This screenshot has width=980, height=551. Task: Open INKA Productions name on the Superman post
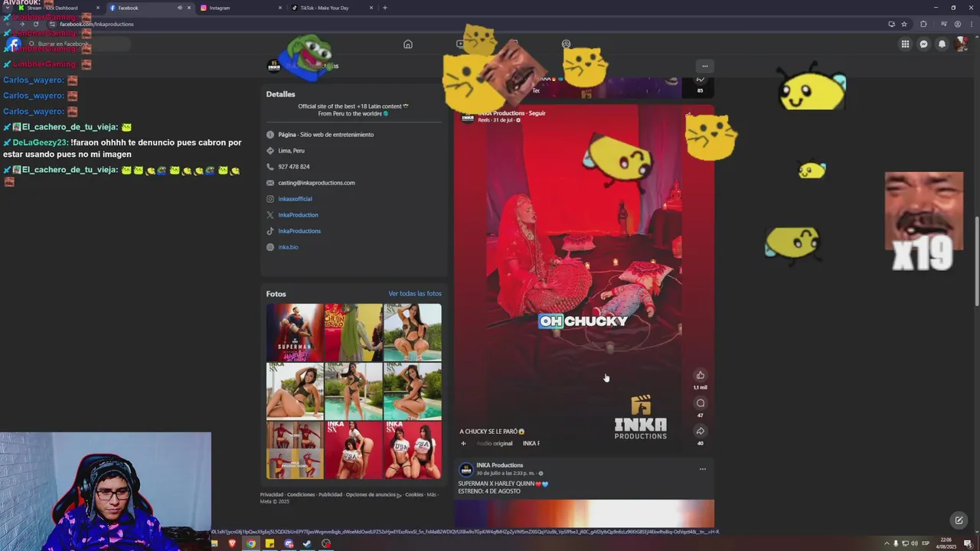pyautogui.click(x=499, y=465)
